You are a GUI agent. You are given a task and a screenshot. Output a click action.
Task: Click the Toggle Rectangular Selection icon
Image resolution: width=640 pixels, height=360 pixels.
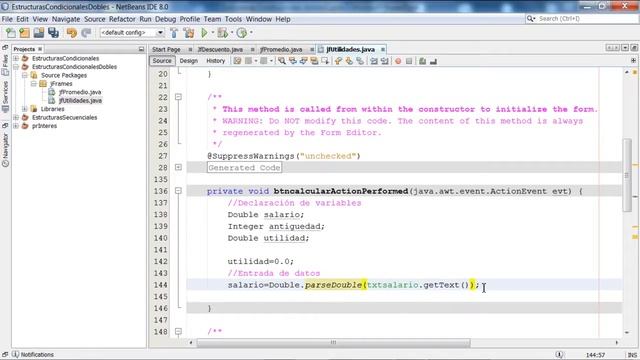tap(325, 61)
